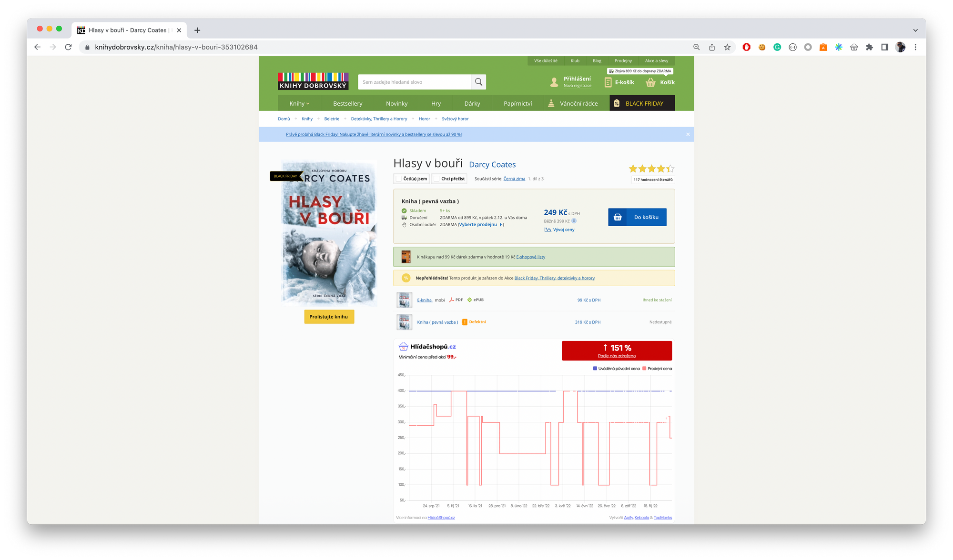953x560 pixels.
Task: Open the Košík shopping basket icon
Action: (650, 82)
